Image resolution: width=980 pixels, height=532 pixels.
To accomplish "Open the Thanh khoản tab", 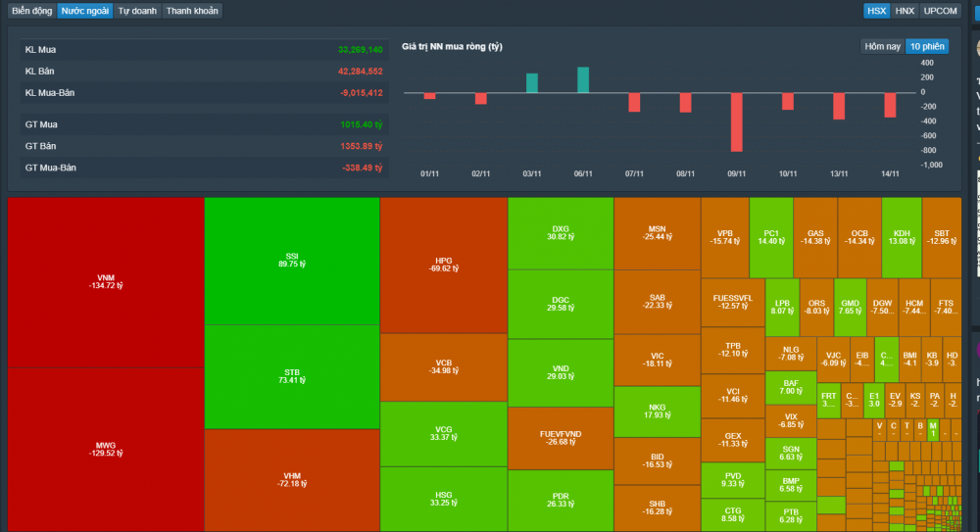I will pos(192,11).
